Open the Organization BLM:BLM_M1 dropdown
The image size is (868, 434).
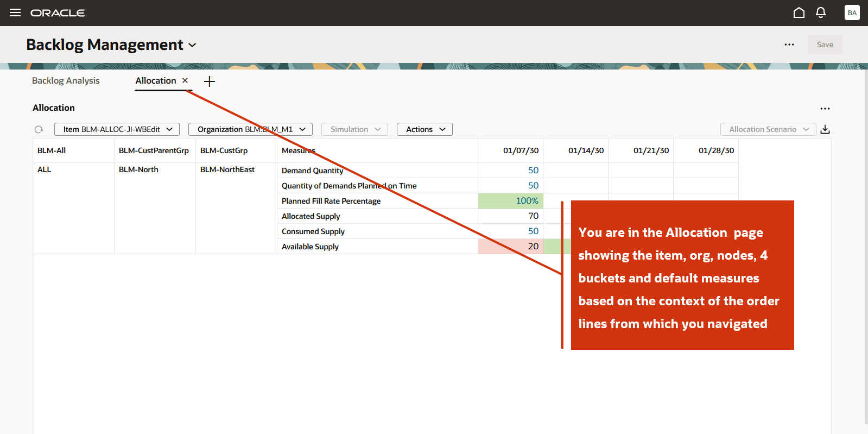(250, 129)
